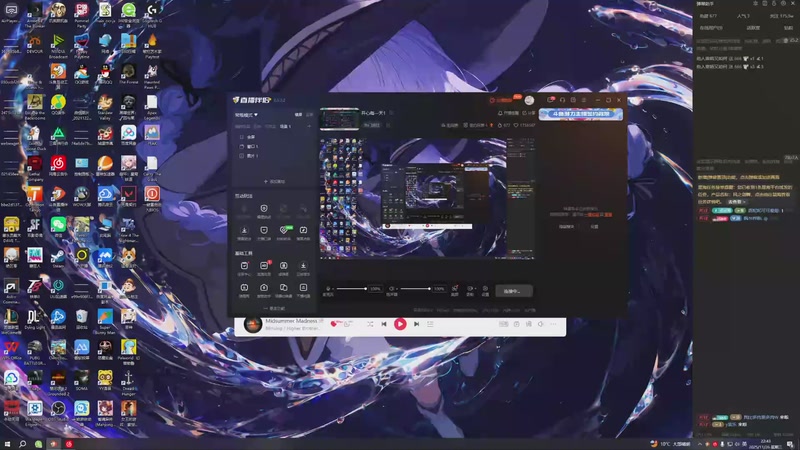Launch SOMA from the desktop
The height and width of the screenshot is (450, 800).
[x=82, y=379]
